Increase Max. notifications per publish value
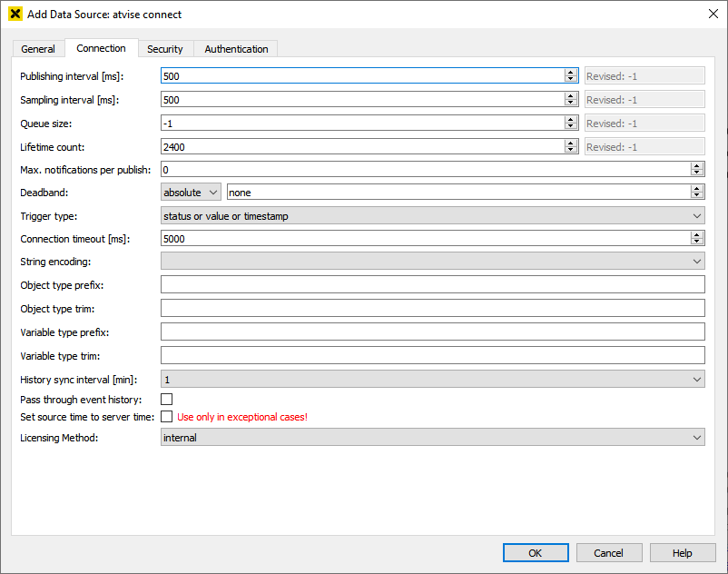This screenshot has height=574, width=728. pyautogui.click(x=697, y=166)
